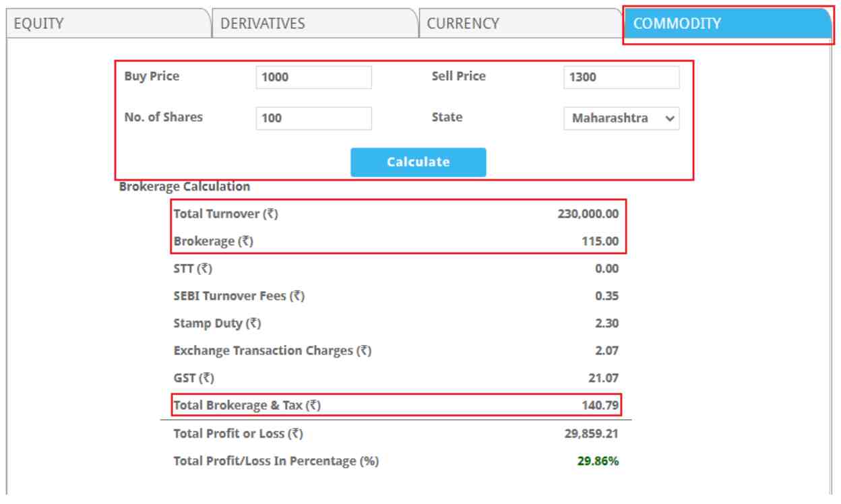The width and height of the screenshot is (841, 504).
Task: Click the active Commodity tab
Action: (728, 24)
